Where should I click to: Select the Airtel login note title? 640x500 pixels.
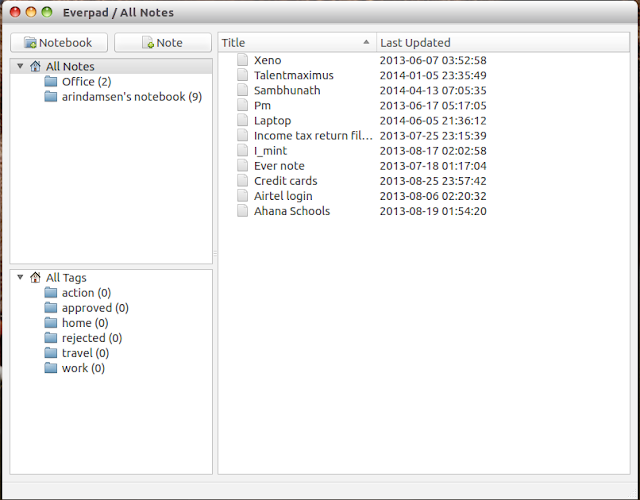tap(283, 196)
